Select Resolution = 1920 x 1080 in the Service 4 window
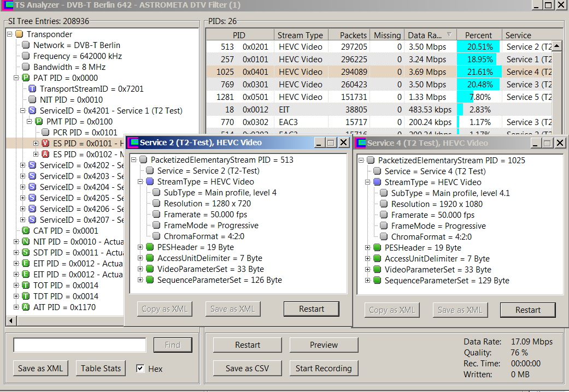The width and height of the screenshot is (569, 392). click(x=437, y=204)
